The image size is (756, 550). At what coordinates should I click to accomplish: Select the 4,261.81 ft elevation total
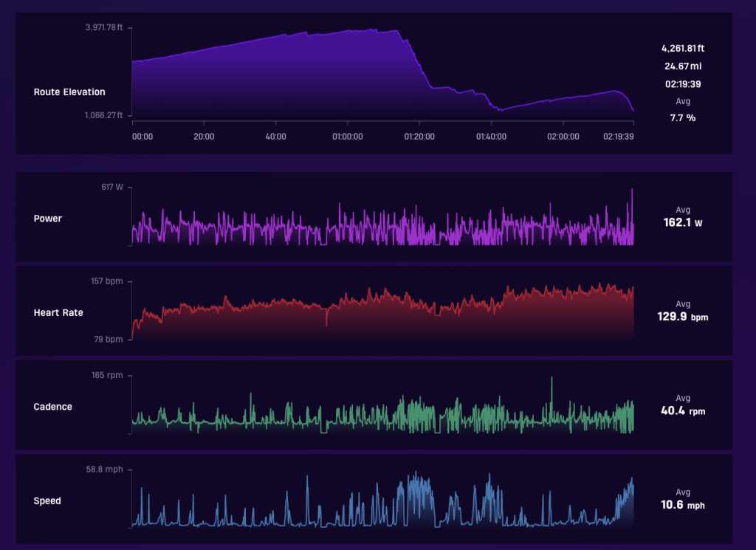coord(683,48)
